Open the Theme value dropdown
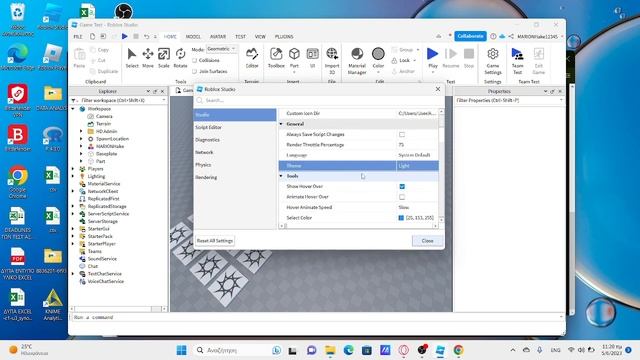The width and height of the screenshot is (640, 360). 418,166
